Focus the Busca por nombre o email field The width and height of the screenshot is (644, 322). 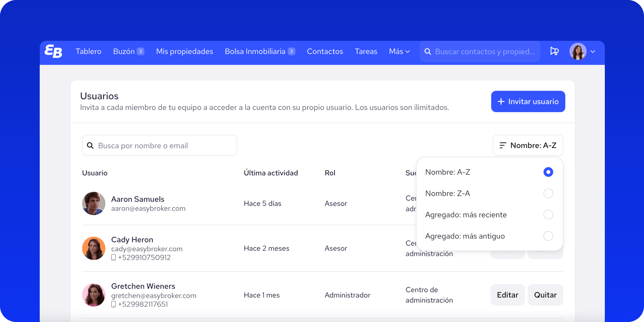click(160, 145)
